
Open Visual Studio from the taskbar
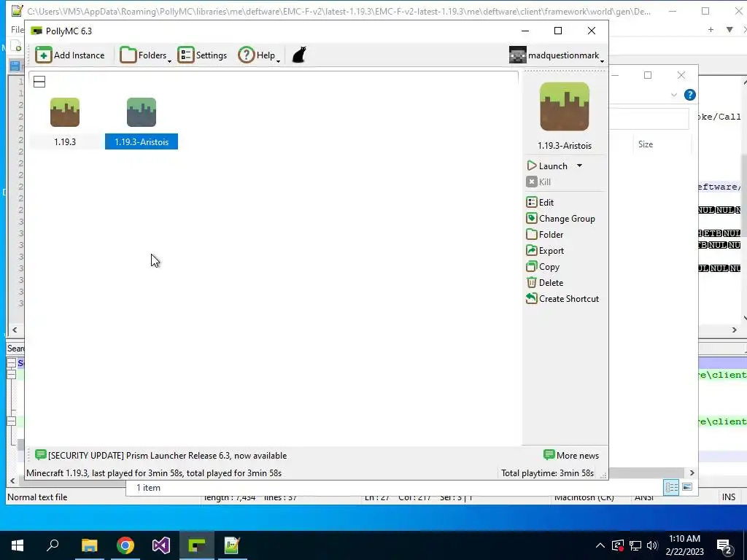pyautogui.click(x=161, y=545)
